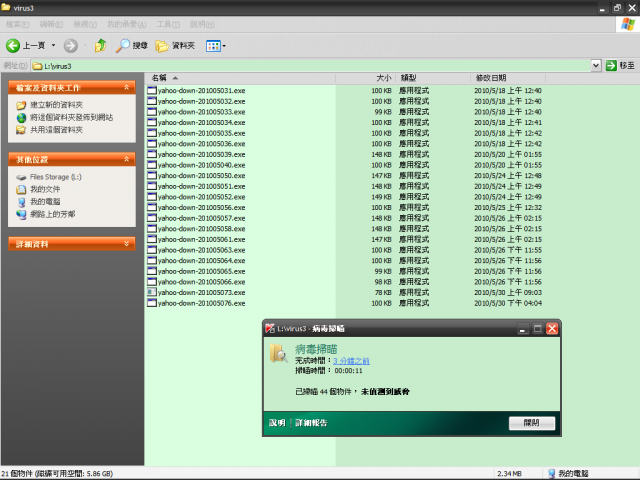Click Make a new folder link

tap(57, 105)
